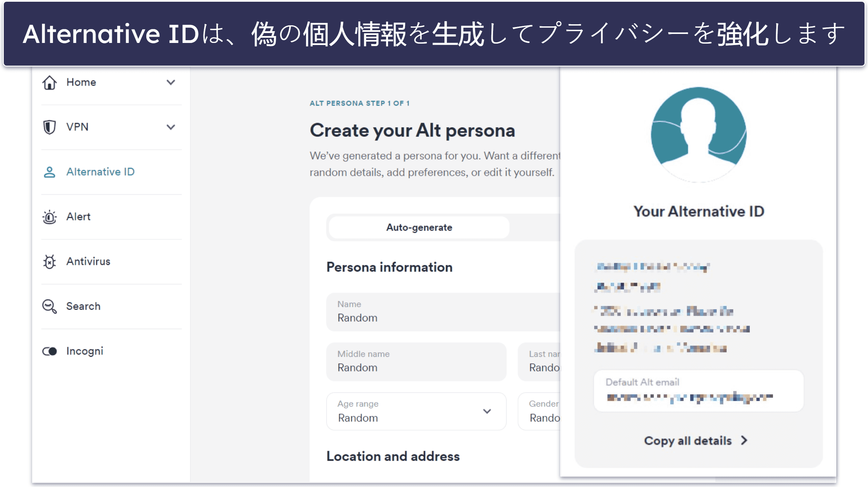The image size is (868, 487).
Task: Click the Location and address heading
Action: (393, 457)
